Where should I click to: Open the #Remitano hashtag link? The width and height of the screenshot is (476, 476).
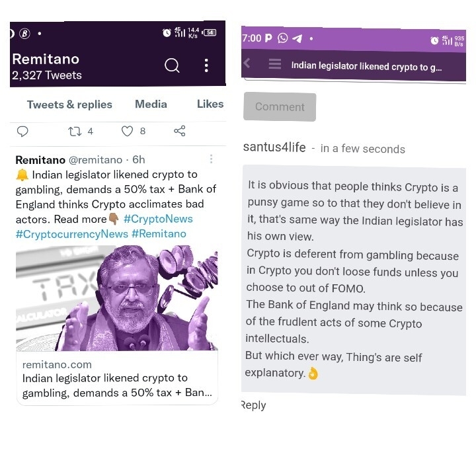pos(159,234)
